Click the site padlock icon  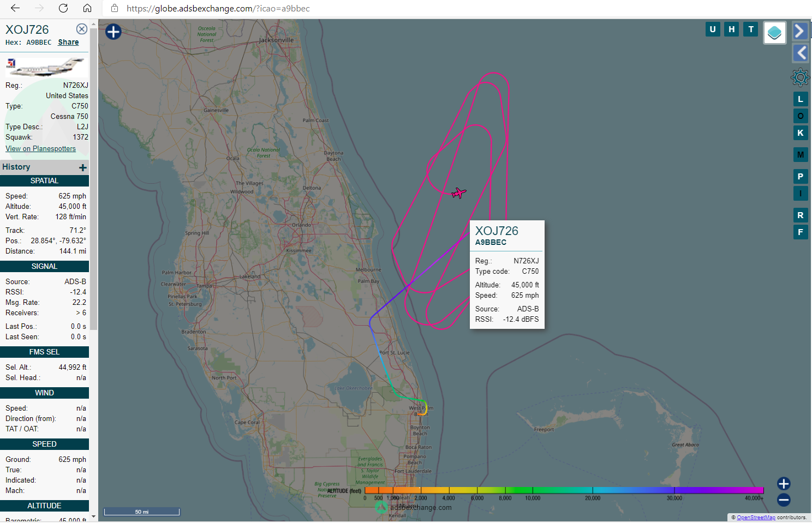115,8
